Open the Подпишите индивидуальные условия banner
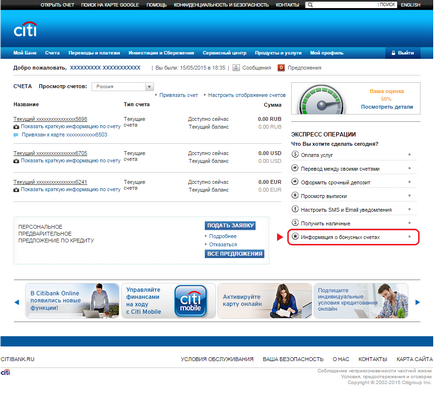The height and width of the screenshot is (398, 434). (361, 301)
